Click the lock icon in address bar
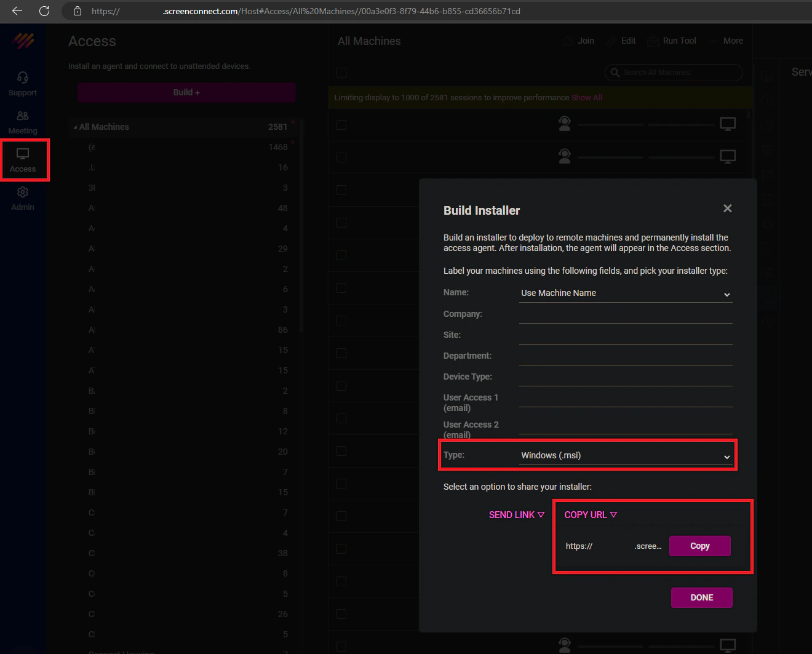 (78, 11)
